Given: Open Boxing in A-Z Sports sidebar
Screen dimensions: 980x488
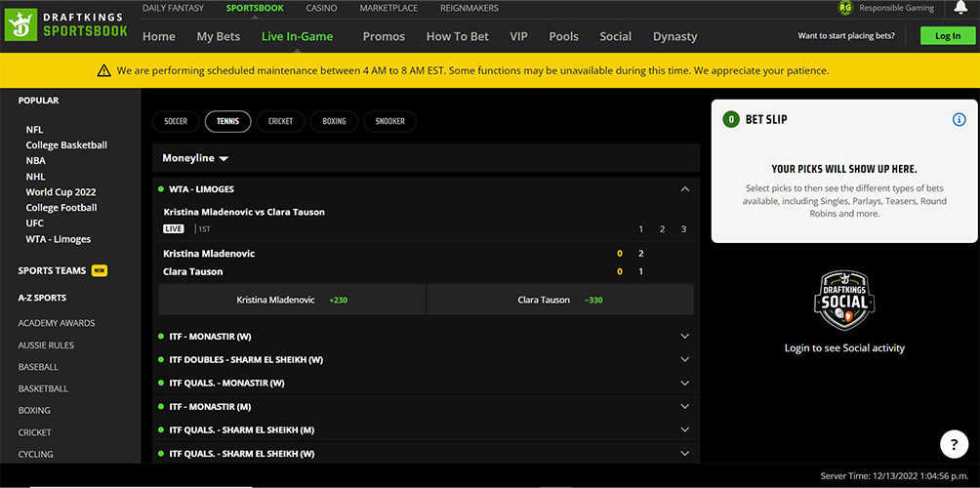Looking at the screenshot, I should [x=34, y=411].
